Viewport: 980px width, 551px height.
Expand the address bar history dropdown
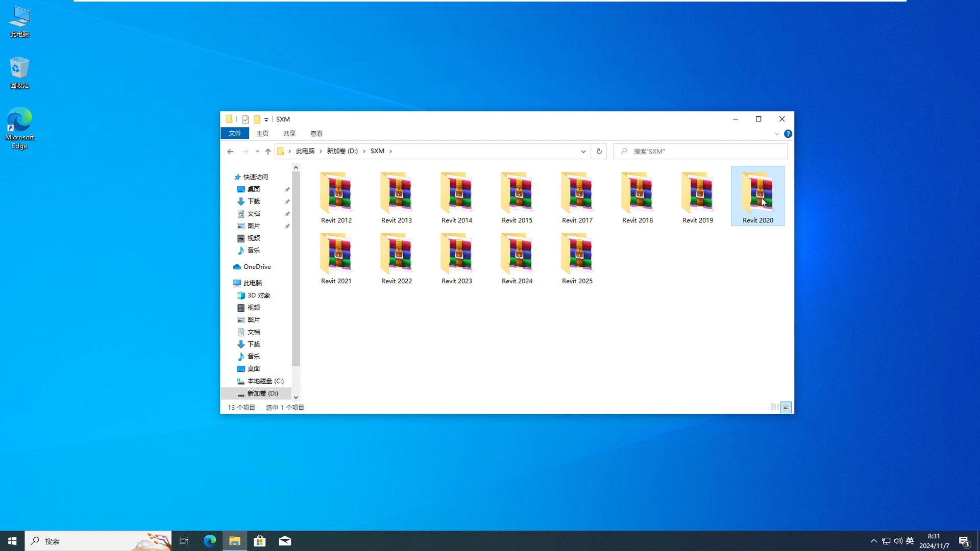(x=583, y=152)
